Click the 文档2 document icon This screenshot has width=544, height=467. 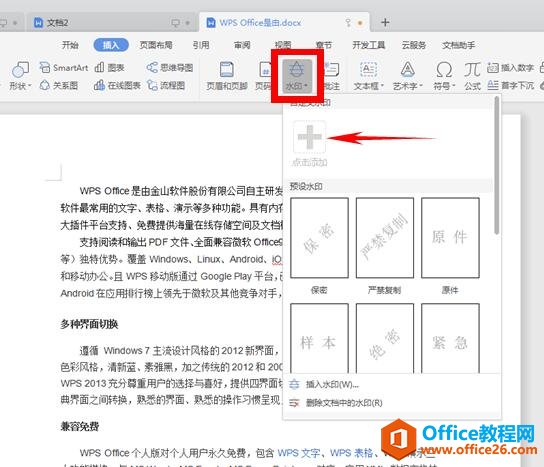[x=38, y=23]
